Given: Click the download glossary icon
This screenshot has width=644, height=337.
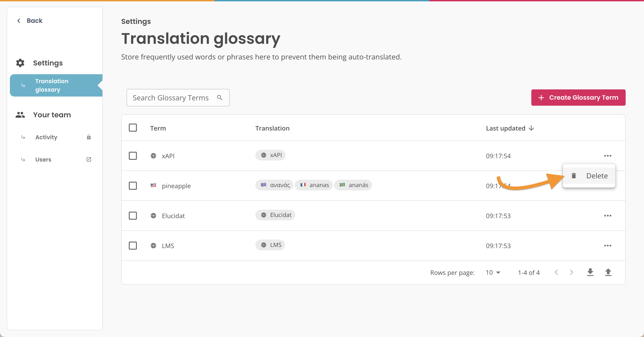Looking at the screenshot, I should pos(590,272).
